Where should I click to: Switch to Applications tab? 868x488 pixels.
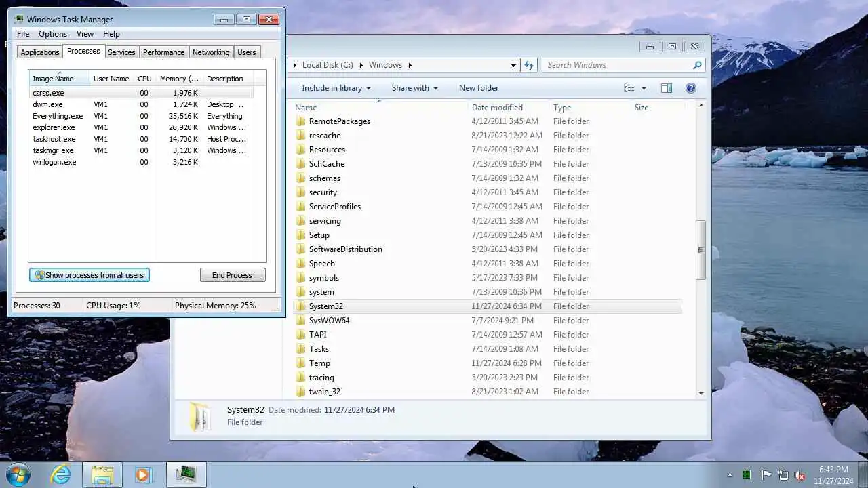coord(40,52)
